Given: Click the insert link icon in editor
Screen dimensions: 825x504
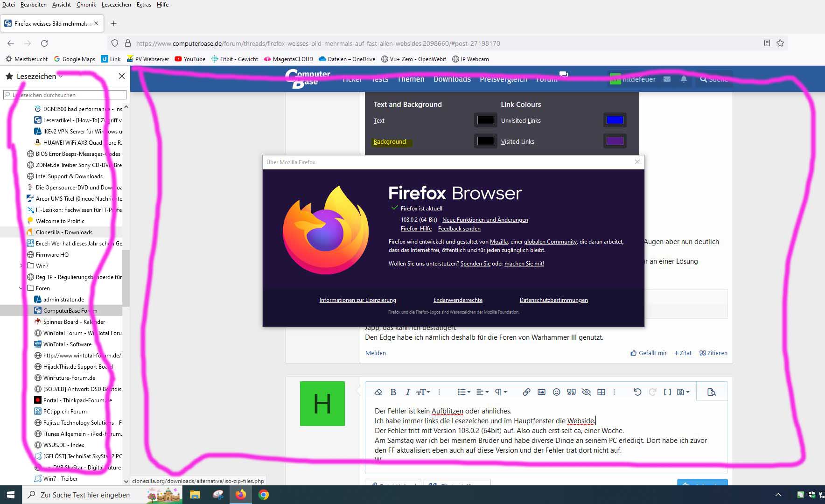Looking at the screenshot, I should (x=526, y=392).
